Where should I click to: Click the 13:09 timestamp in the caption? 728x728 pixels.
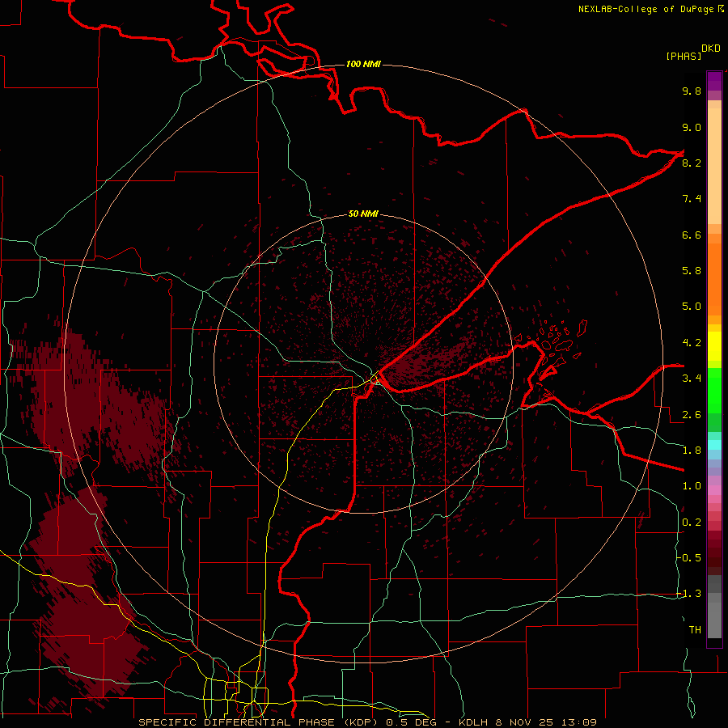point(580,722)
